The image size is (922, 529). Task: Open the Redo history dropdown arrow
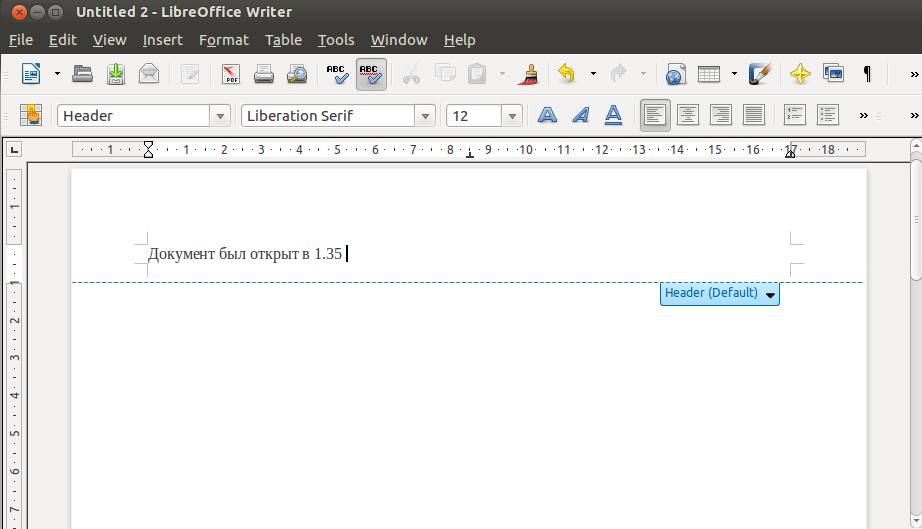point(643,74)
